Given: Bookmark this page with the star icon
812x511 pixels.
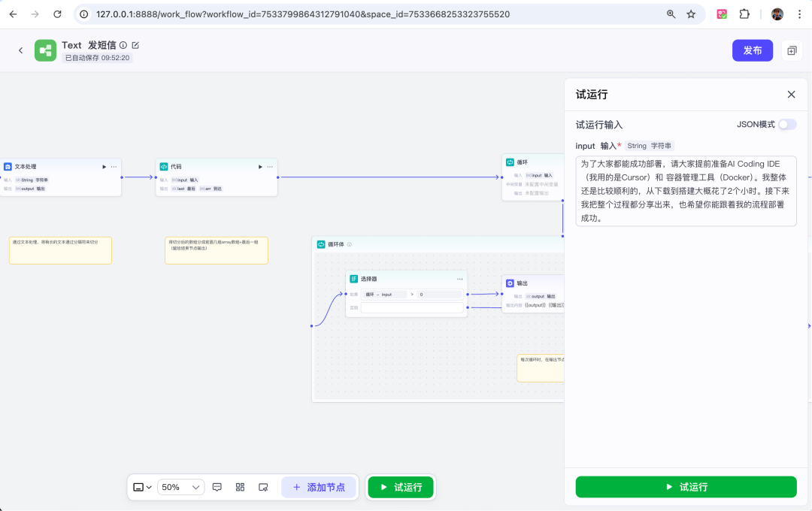Looking at the screenshot, I should (x=691, y=14).
